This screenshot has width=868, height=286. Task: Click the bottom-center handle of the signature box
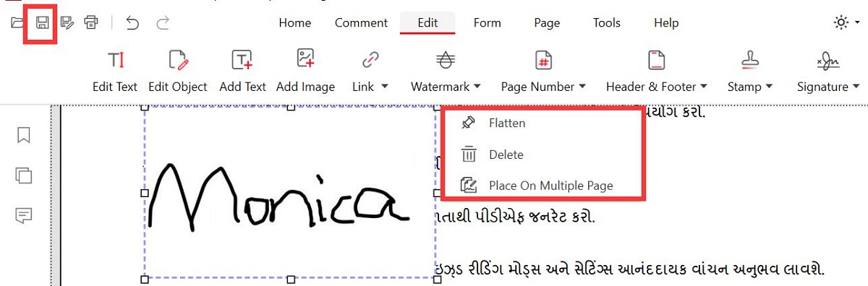(290, 279)
